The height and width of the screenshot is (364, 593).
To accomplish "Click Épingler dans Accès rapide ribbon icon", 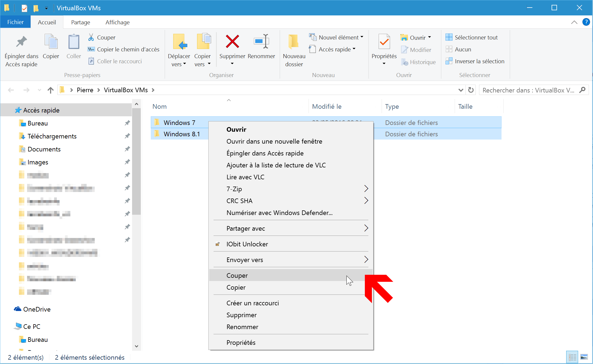I will point(21,42).
